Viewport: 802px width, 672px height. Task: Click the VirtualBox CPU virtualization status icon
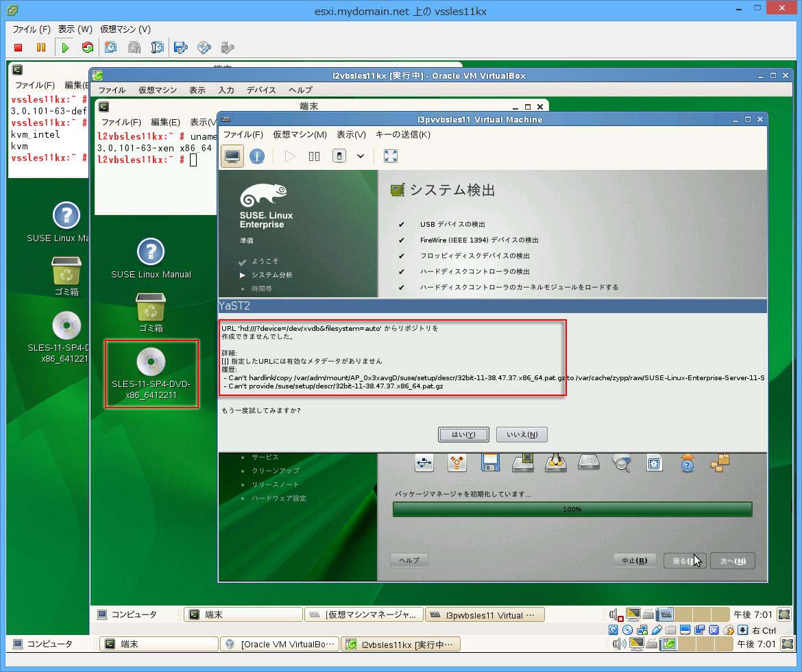714,630
